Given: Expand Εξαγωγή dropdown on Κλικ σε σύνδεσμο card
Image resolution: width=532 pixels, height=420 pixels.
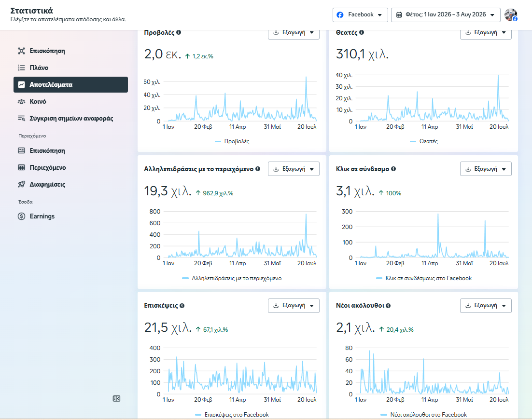Looking at the screenshot, I should pyautogui.click(x=486, y=169).
